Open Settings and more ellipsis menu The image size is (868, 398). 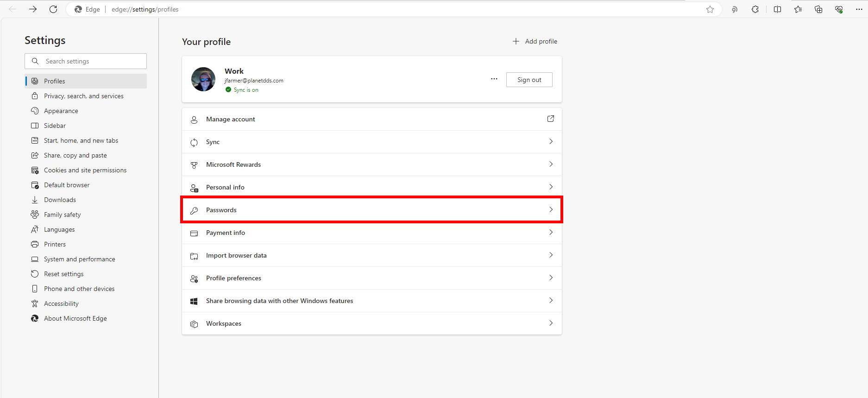(x=859, y=9)
